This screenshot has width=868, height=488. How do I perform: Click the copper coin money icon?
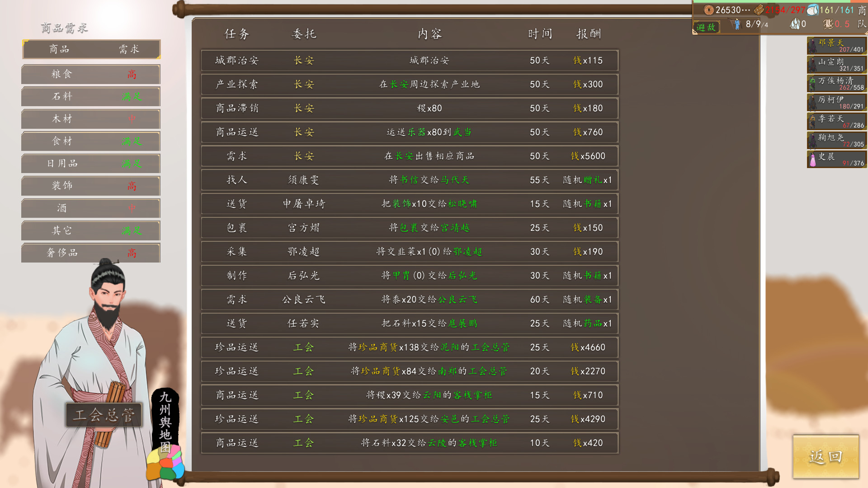point(708,10)
